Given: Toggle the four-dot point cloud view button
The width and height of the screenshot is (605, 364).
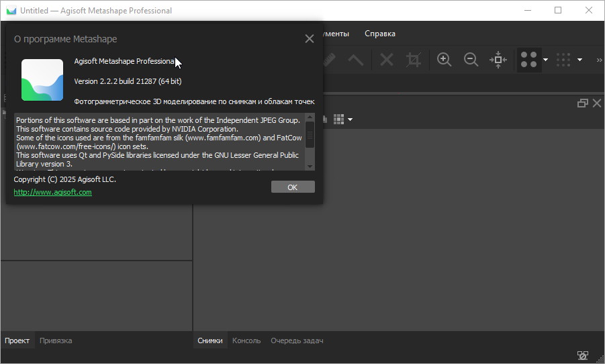Looking at the screenshot, I should click(529, 60).
